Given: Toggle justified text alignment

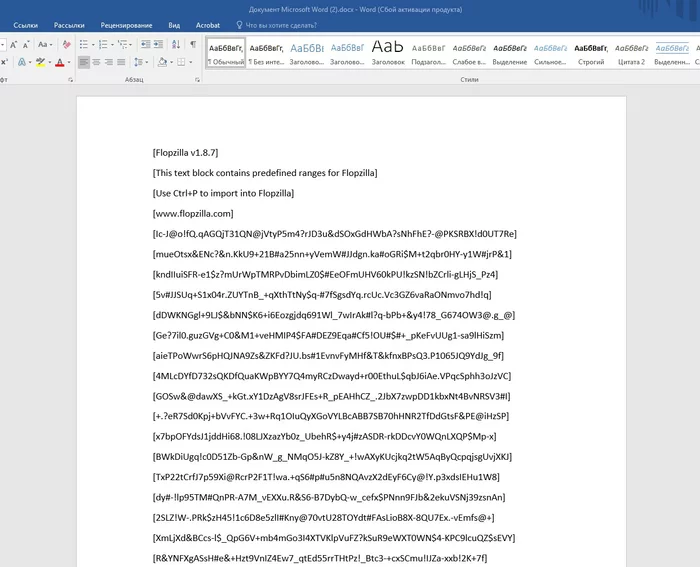Looking at the screenshot, I should pos(121,62).
